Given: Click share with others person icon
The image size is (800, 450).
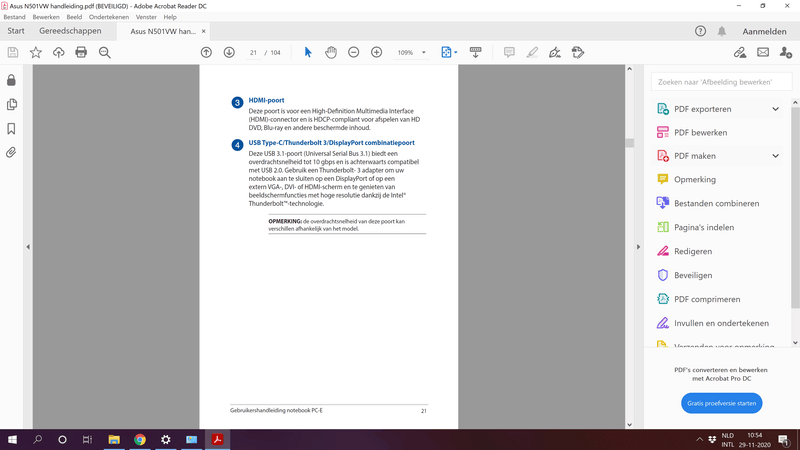Looking at the screenshot, I should point(786,53).
